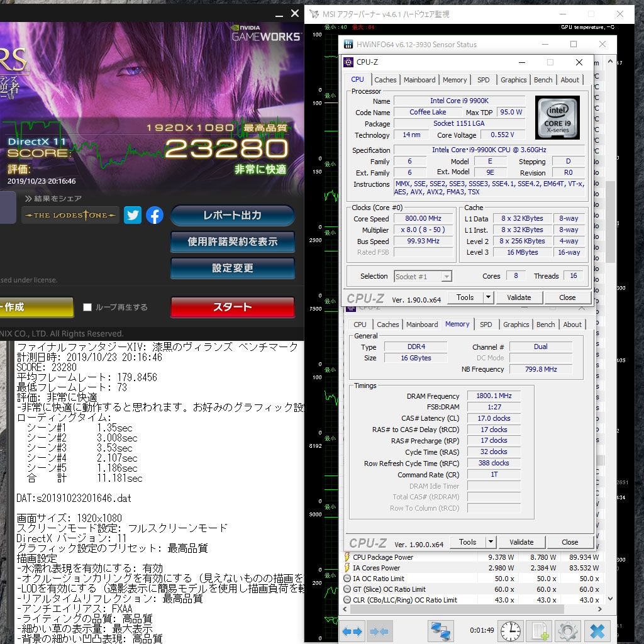This screenshot has width=644, height=644.
Task: Click Tools button in front CPU-Z window
Action: (x=465, y=297)
